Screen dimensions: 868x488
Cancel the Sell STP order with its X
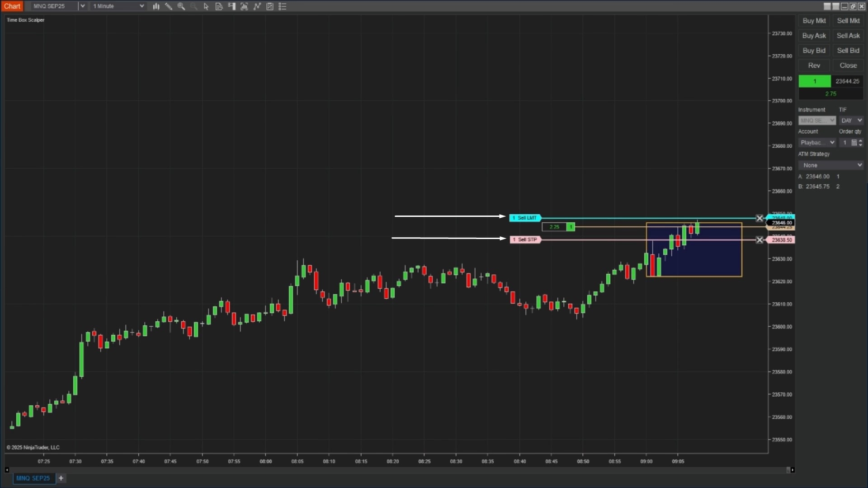tap(759, 240)
